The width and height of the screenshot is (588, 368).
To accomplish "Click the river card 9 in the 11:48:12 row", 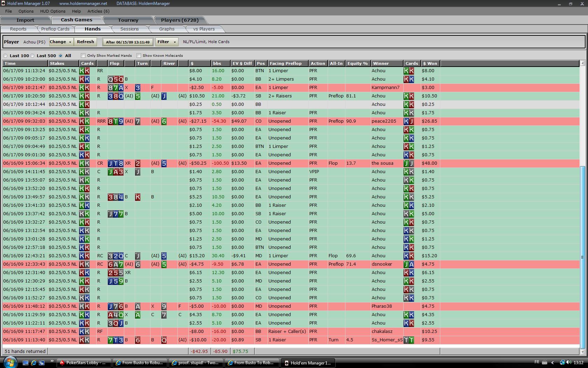I will click(x=164, y=306).
